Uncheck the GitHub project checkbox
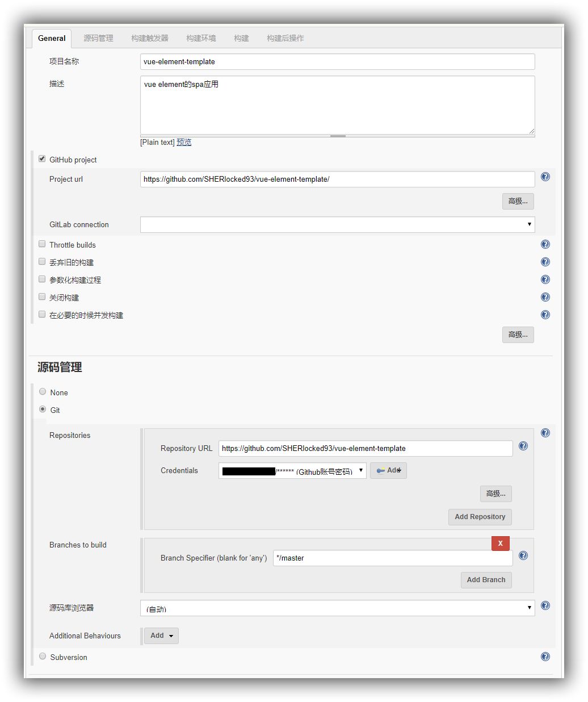588x702 pixels. point(42,158)
